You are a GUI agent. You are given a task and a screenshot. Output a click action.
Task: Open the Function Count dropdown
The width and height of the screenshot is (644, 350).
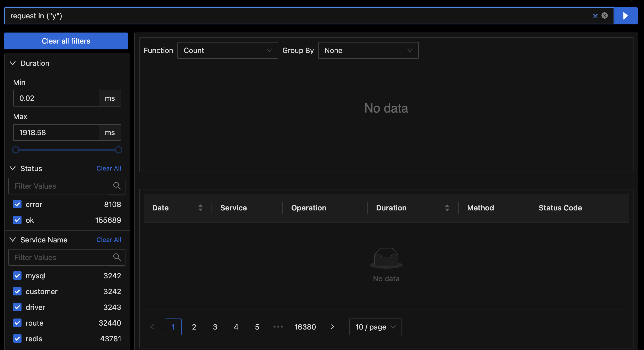tap(227, 50)
